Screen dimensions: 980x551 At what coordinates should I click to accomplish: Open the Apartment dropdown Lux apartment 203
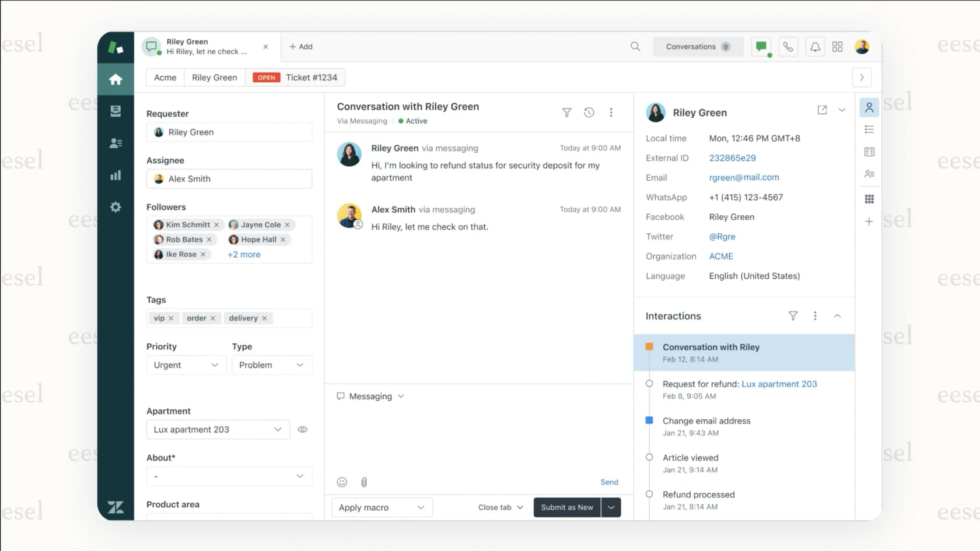[x=218, y=430]
